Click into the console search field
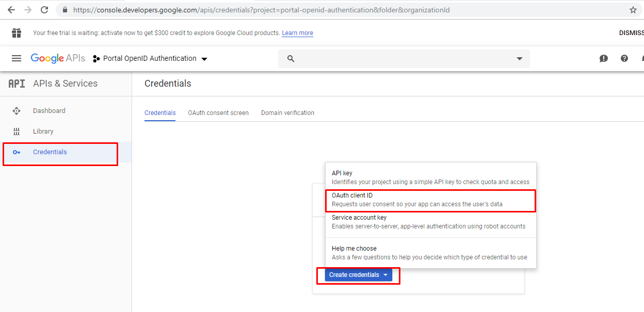Screen dimensions: 644x312 point(404,59)
